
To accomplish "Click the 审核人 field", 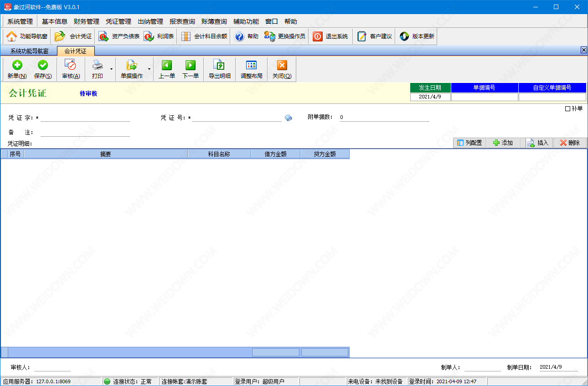I will 52,367.
